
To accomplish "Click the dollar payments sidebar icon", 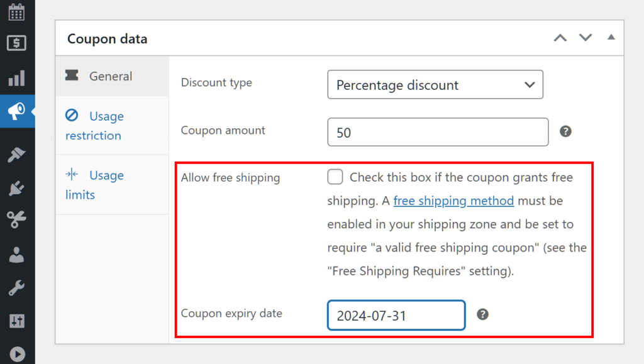I will (16, 43).
